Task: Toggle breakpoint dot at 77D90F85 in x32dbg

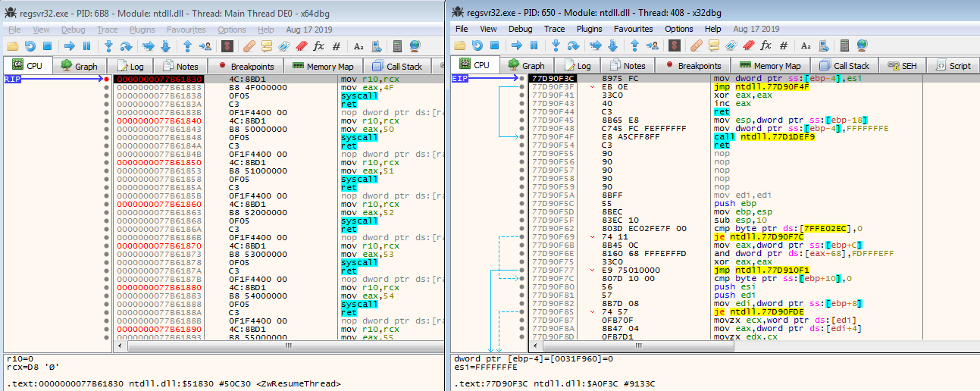Action: (x=523, y=311)
